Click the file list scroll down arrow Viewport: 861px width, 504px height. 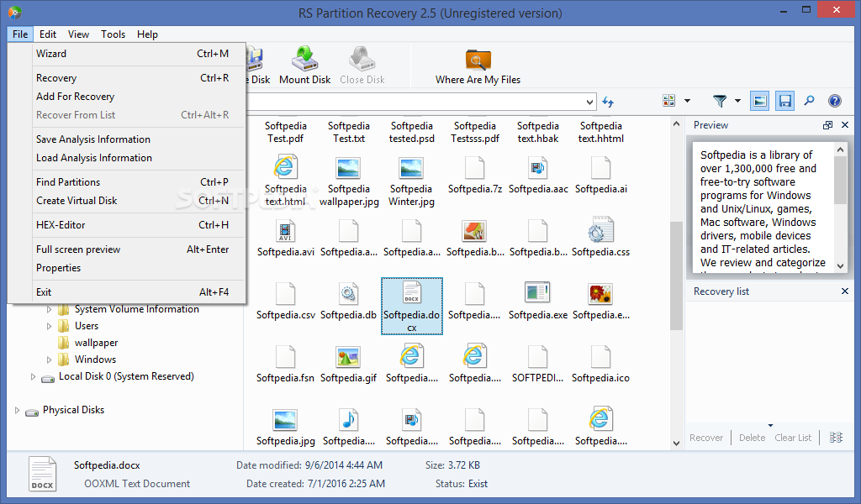coord(677,444)
